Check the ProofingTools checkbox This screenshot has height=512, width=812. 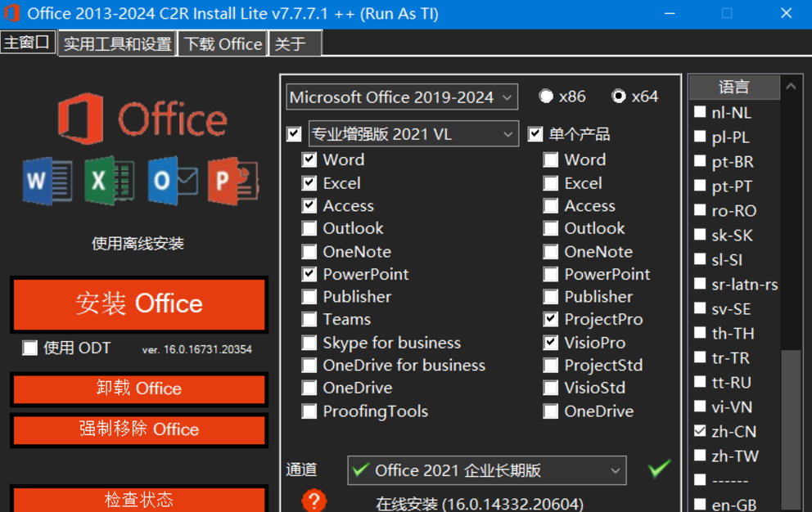coord(309,411)
